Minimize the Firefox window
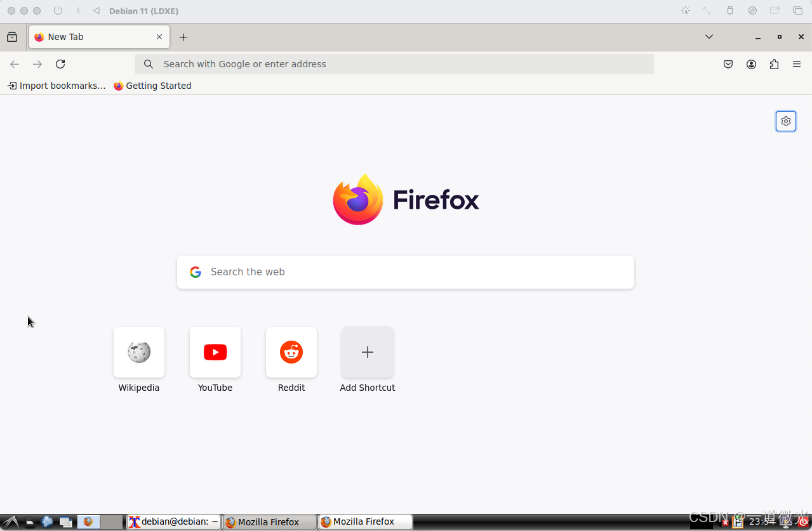The image size is (812, 531). pos(758,37)
